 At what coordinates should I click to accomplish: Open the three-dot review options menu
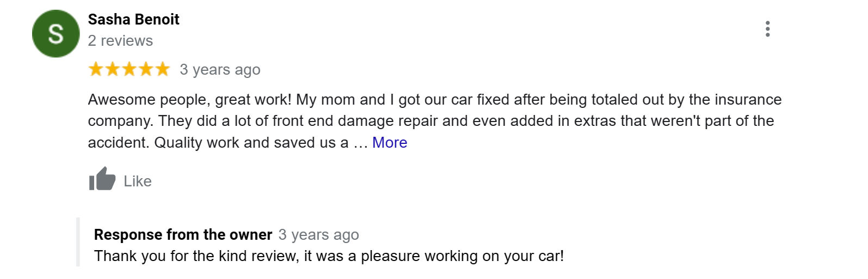(767, 29)
